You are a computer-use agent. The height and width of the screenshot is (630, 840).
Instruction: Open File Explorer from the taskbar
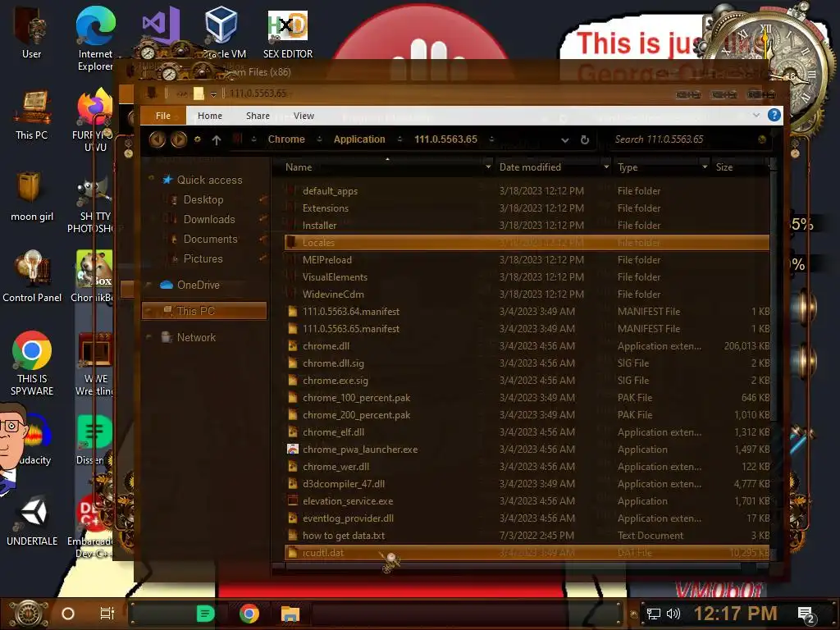290,614
